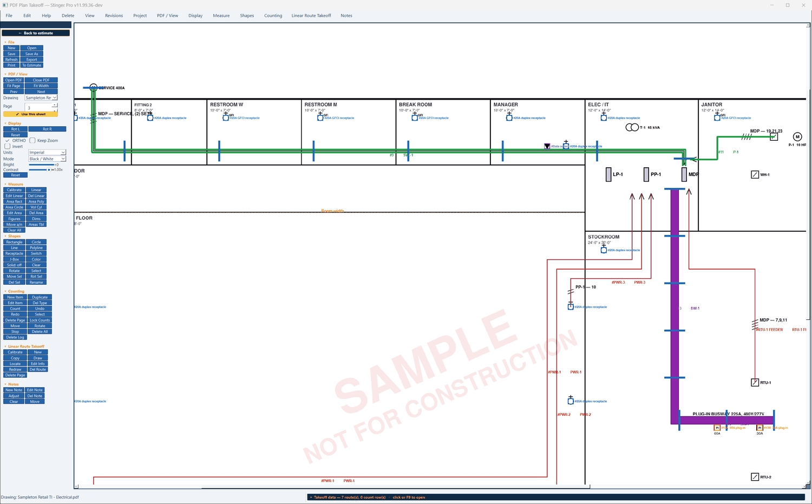Click the Del Route button
Viewport: 812px width, 504px height.
38,369
